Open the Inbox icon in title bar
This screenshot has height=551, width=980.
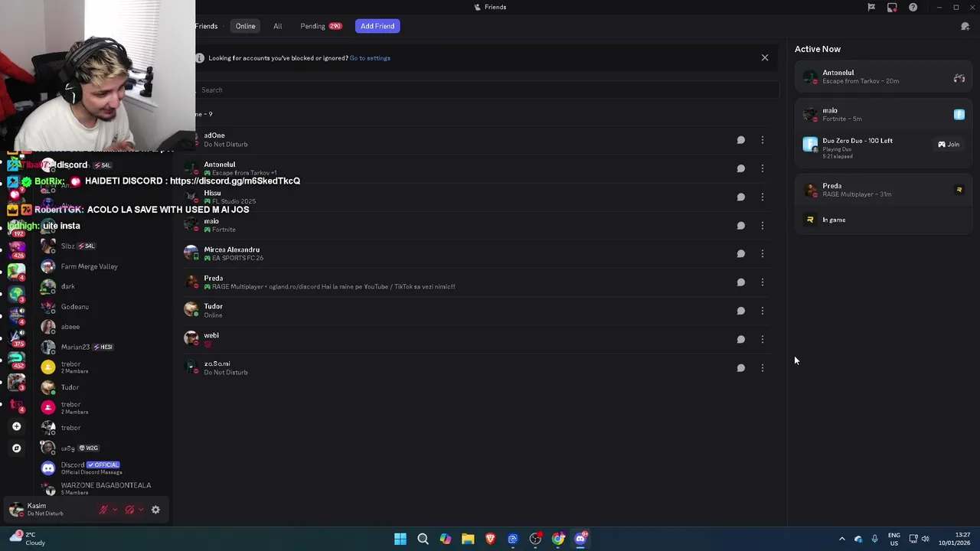click(x=892, y=8)
